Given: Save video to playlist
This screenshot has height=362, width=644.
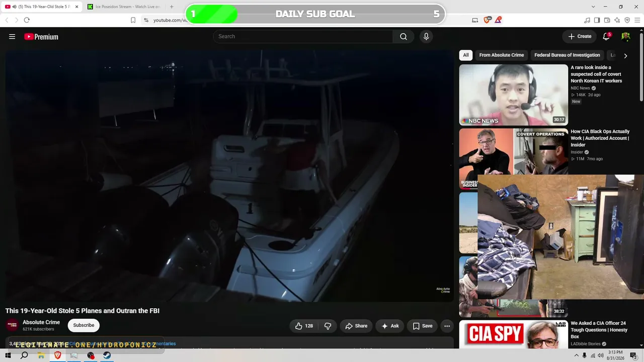Looking at the screenshot, I should 423,326.
